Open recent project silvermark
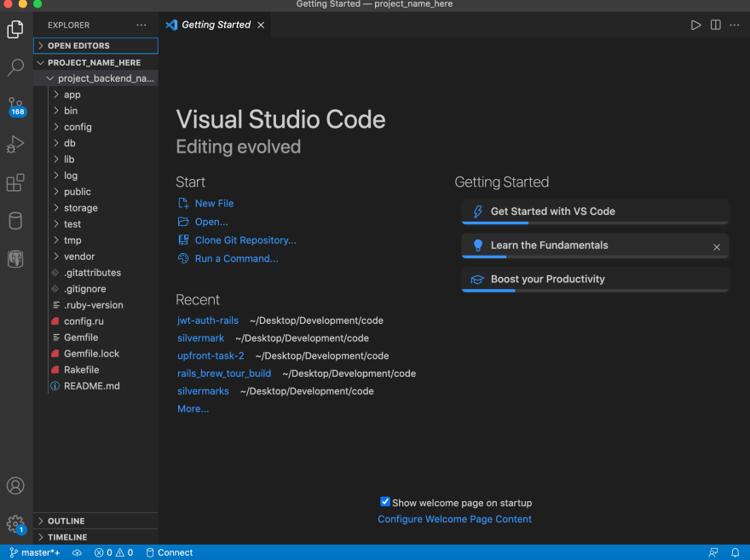Screen dimensions: 750x560 pyautogui.click(x=200, y=338)
